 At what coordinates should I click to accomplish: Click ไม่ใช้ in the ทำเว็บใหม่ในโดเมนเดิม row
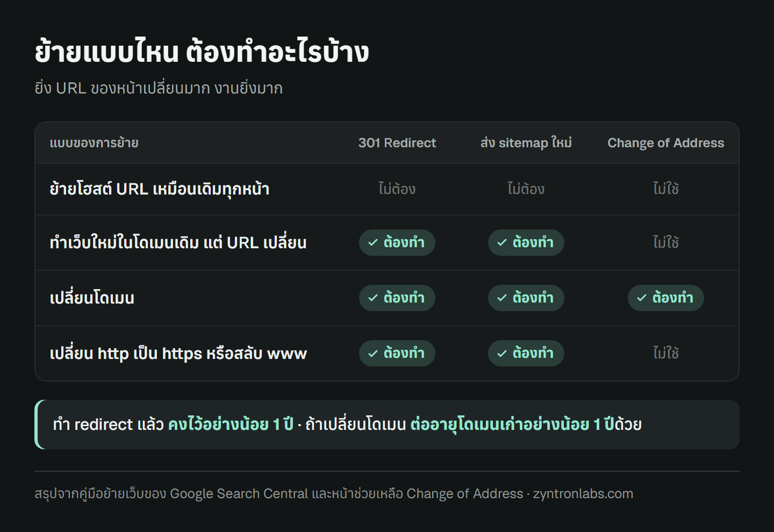click(666, 243)
